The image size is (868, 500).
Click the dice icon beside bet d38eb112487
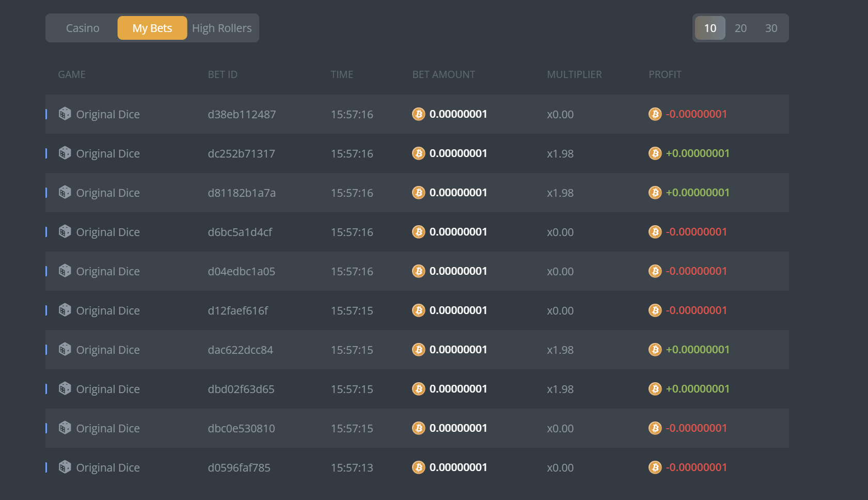65,114
